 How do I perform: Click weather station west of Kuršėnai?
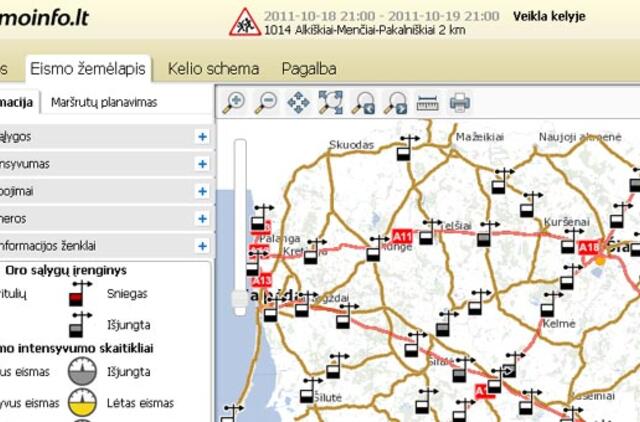point(529,205)
